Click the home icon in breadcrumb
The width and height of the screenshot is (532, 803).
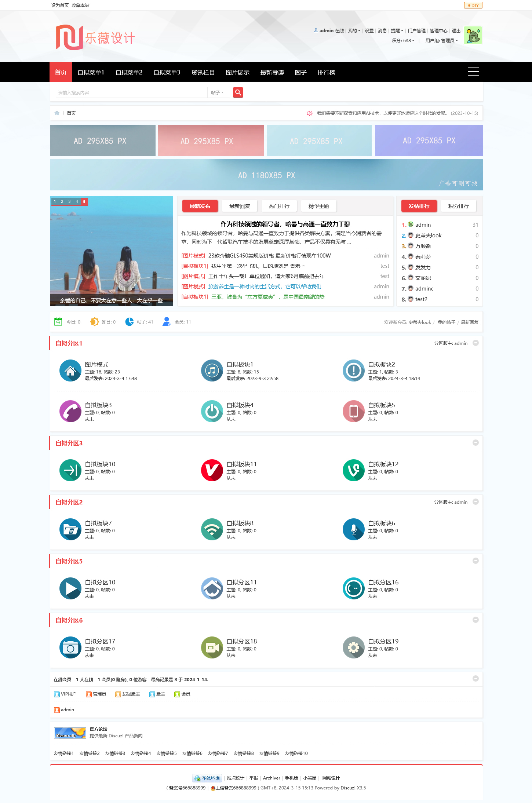(57, 113)
